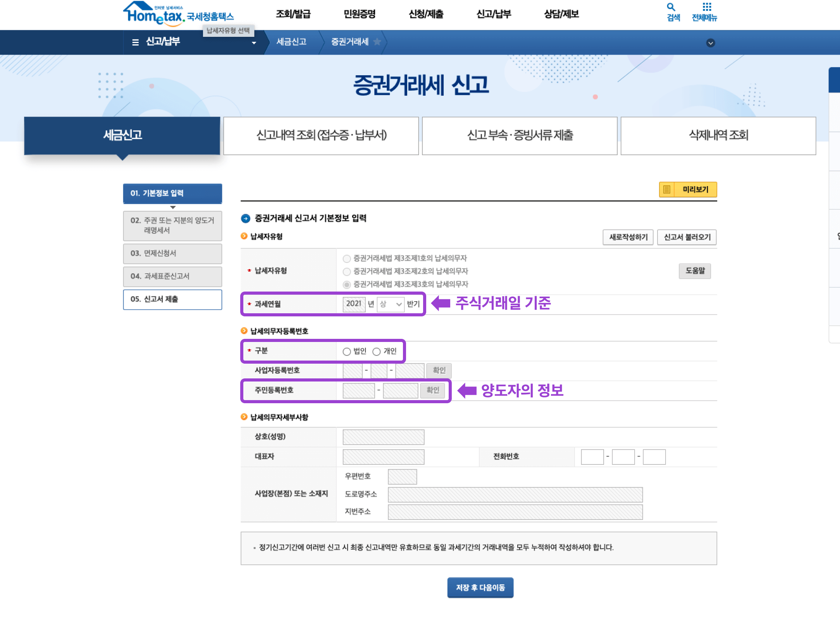Click the 도로명주소 field
Viewport: 840px width, 618px height.
point(515,495)
